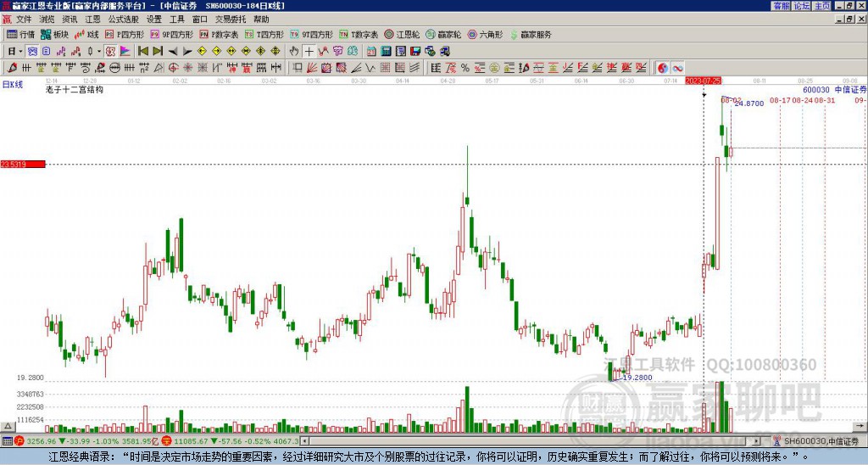The image size is (868, 465).
Task: Click the 3256.96 index value
Action: (42, 441)
